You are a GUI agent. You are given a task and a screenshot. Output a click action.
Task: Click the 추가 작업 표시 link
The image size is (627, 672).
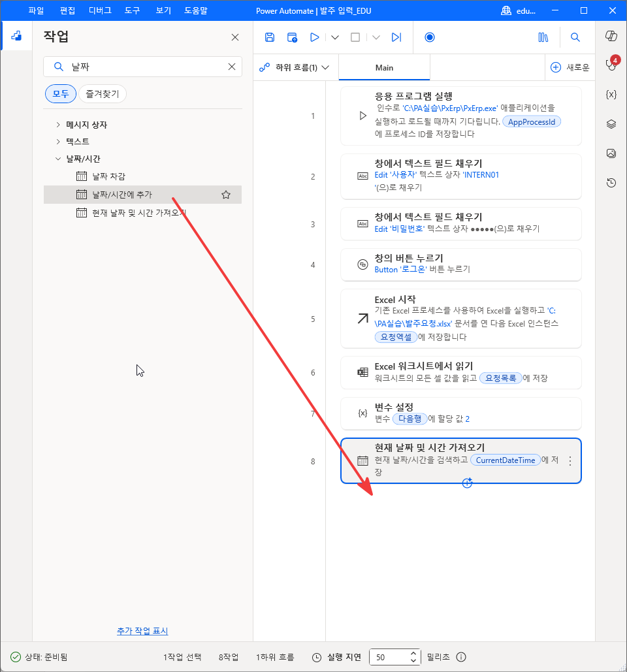[x=142, y=631]
